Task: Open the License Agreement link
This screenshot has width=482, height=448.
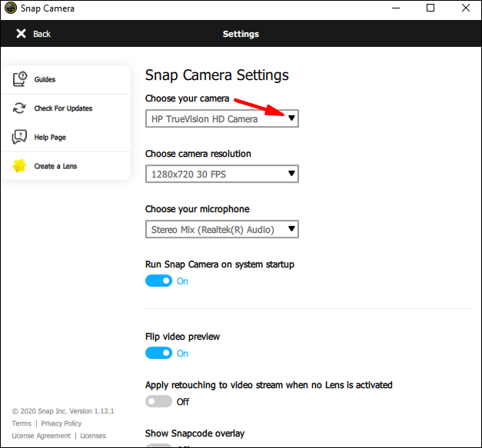Action: [42, 436]
